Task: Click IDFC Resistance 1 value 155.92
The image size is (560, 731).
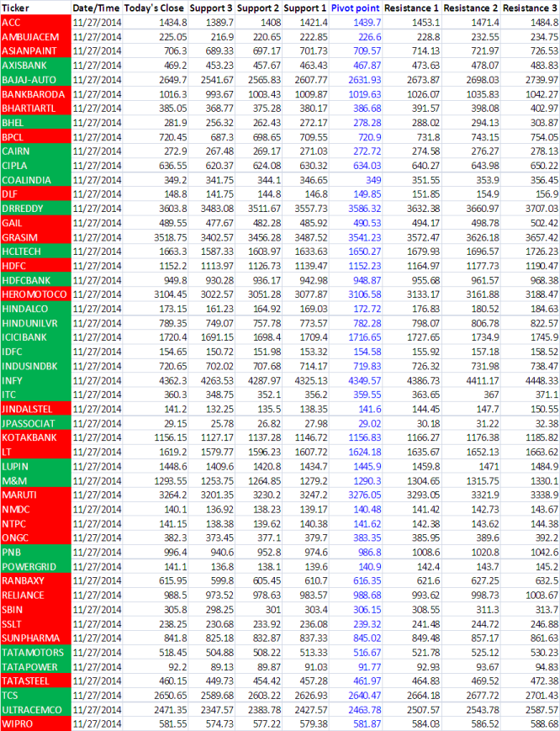Action: coord(425,352)
